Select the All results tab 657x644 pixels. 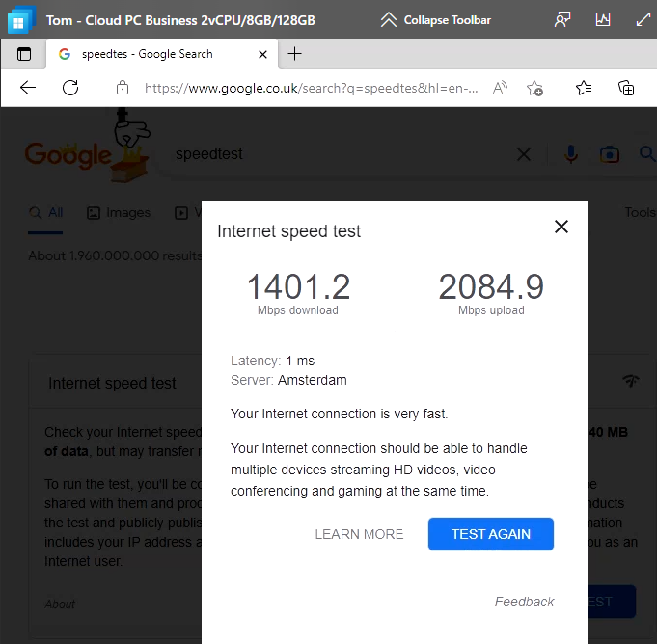(x=46, y=213)
